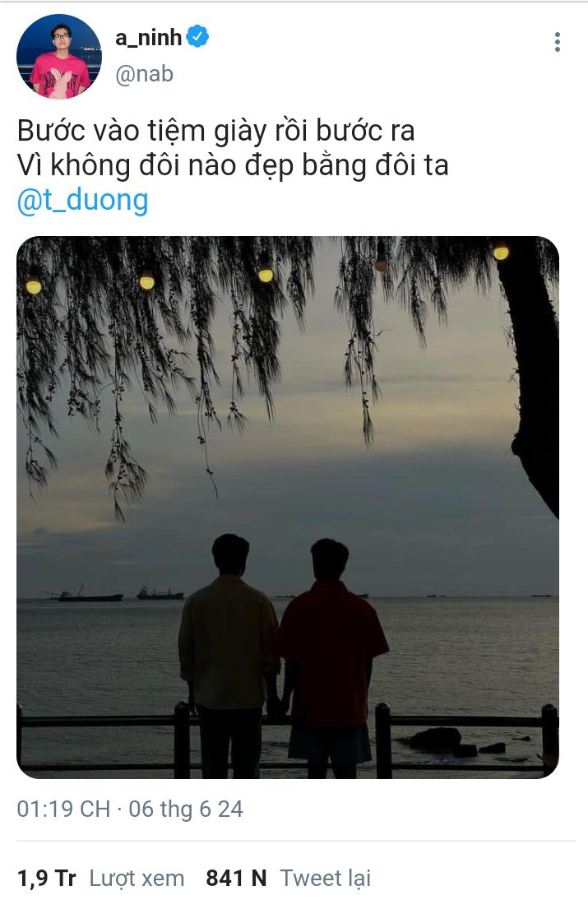The image size is (588, 909).
Task: Open the a_ninh profile avatar
Action: tap(59, 57)
